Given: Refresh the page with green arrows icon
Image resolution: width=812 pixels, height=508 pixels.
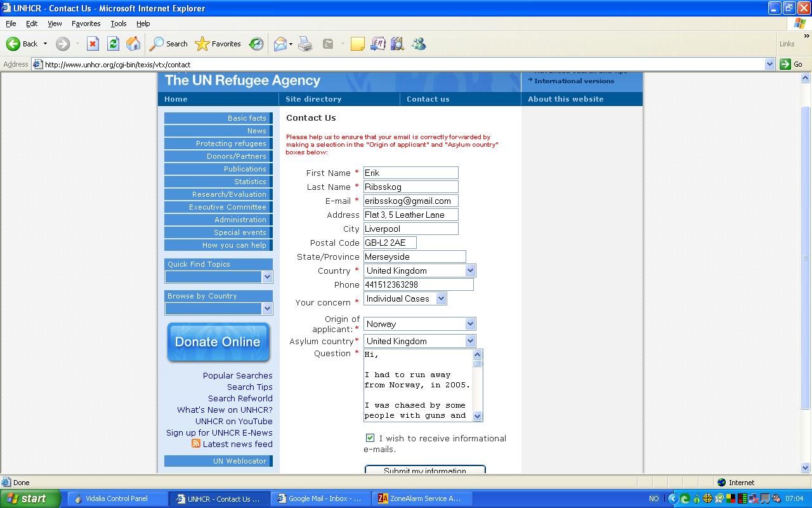Looking at the screenshot, I should click(113, 44).
